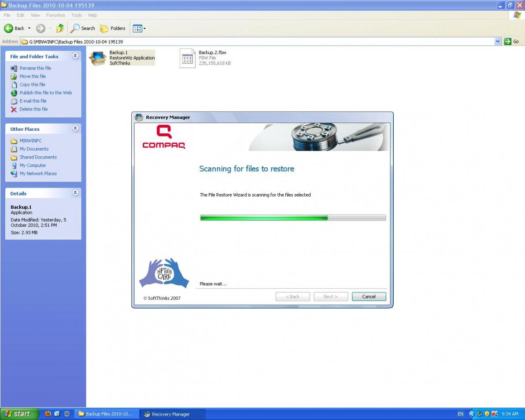Switch to Recovery Manager taskbar button
Viewport: 525px width, 420px height.
[x=173, y=414]
